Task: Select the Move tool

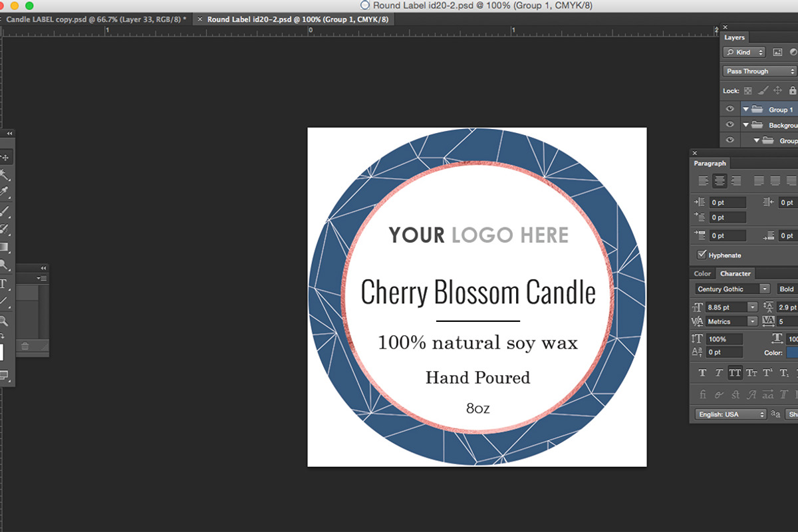Action: coord(5,158)
